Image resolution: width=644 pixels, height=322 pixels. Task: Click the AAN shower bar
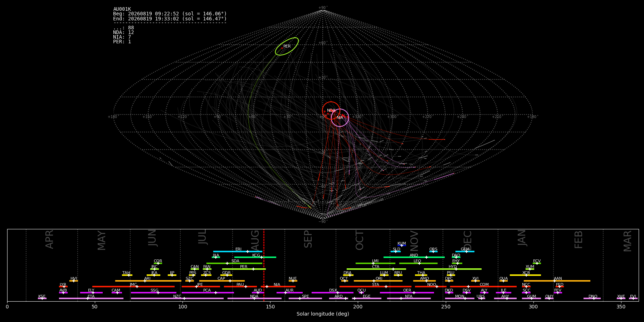click(x=557, y=281)
